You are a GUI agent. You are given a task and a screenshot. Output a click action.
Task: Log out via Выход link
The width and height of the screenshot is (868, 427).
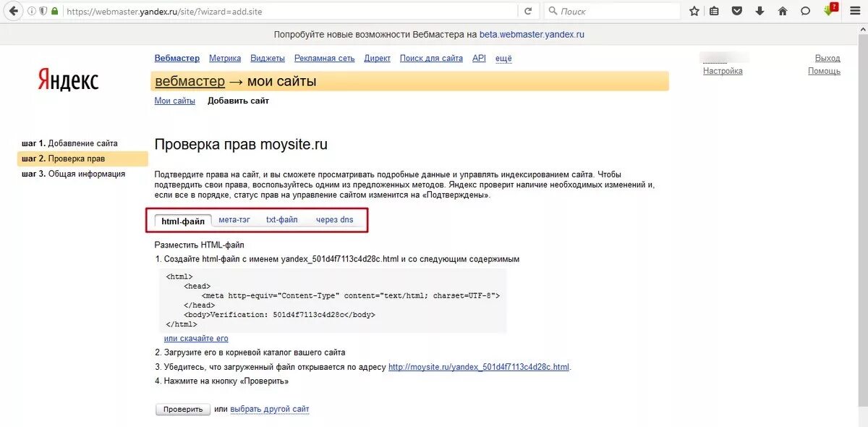[827, 58]
